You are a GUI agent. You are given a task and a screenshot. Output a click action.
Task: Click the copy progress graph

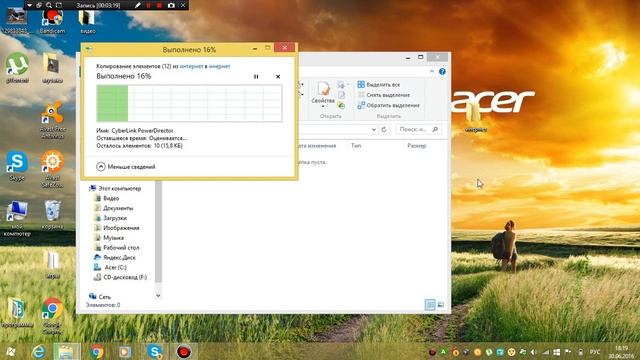coord(189,103)
